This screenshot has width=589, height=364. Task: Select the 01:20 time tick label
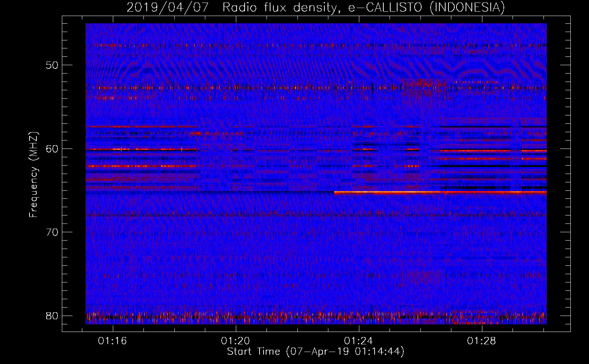[236, 341]
